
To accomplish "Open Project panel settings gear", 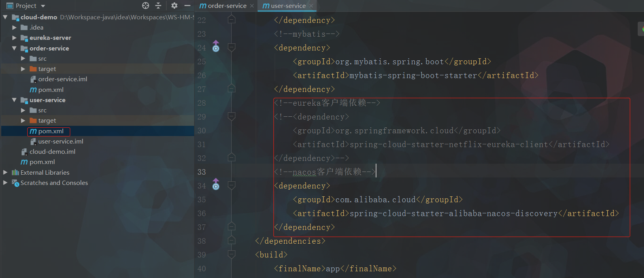I will [x=174, y=6].
